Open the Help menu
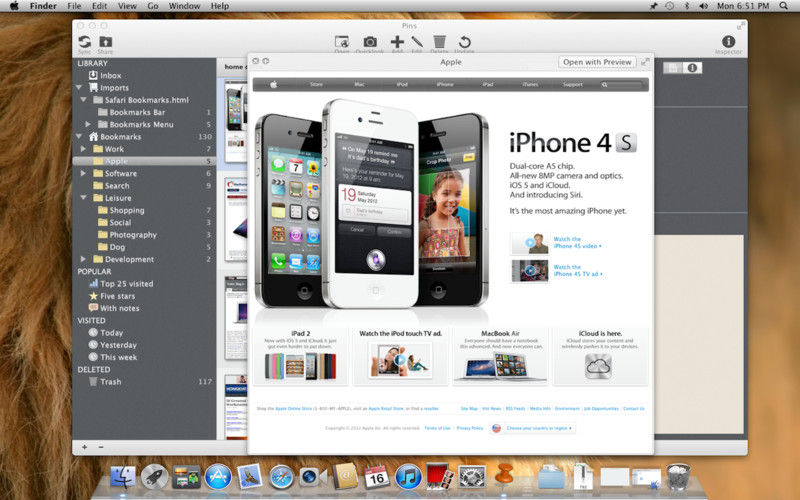800x500 pixels. 219,6
